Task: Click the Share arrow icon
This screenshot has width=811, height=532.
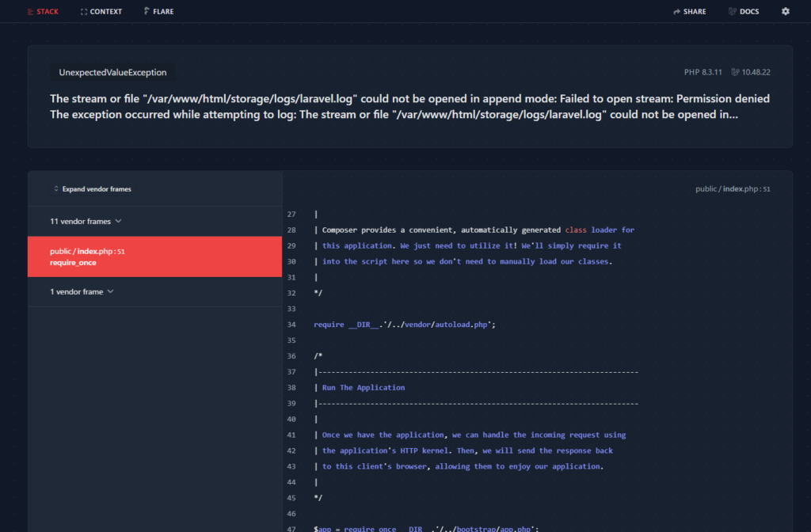Action: coord(676,12)
